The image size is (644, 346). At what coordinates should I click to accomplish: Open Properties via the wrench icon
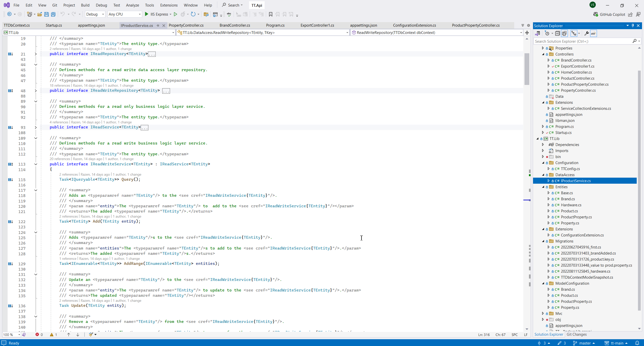point(586,33)
